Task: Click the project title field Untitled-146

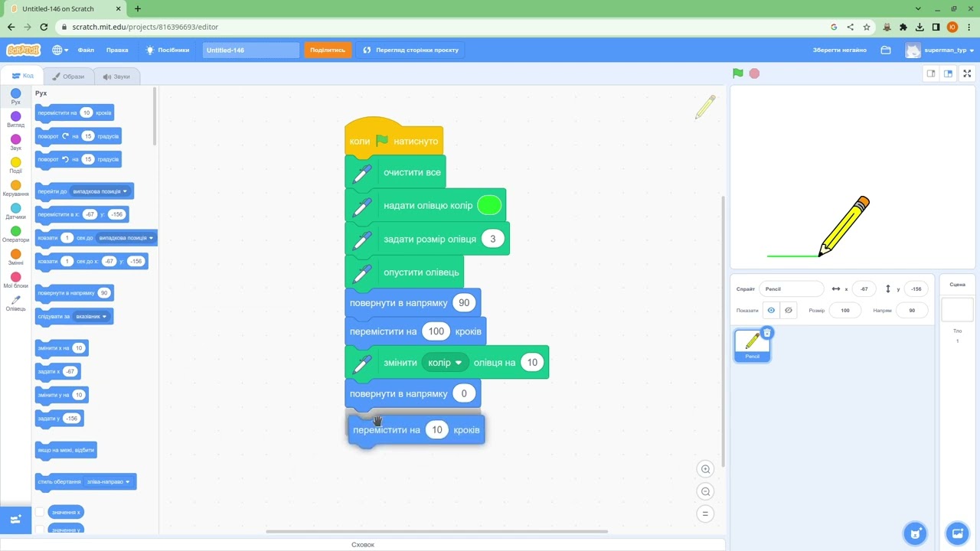Action: pyautogui.click(x=251, y=50)
